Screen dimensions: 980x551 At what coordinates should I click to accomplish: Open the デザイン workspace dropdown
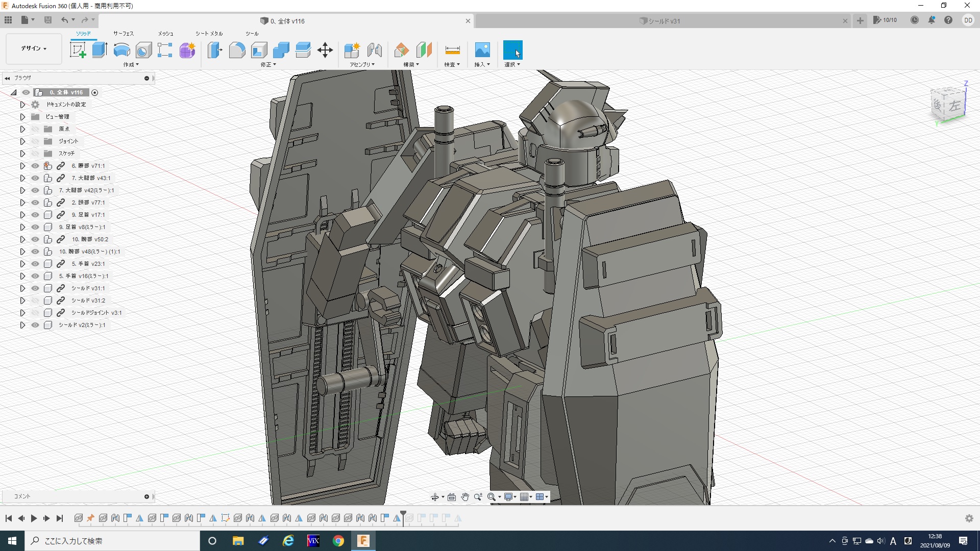pos(34,48)
